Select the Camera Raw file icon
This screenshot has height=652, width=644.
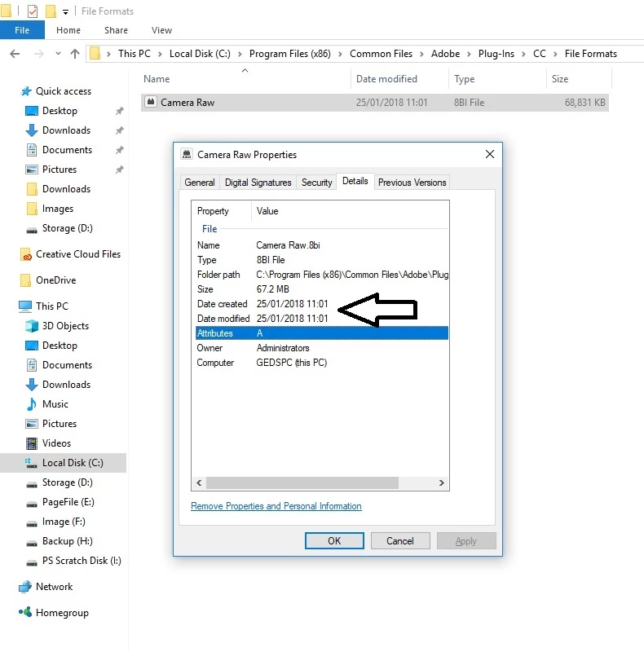tap(151, 103)
